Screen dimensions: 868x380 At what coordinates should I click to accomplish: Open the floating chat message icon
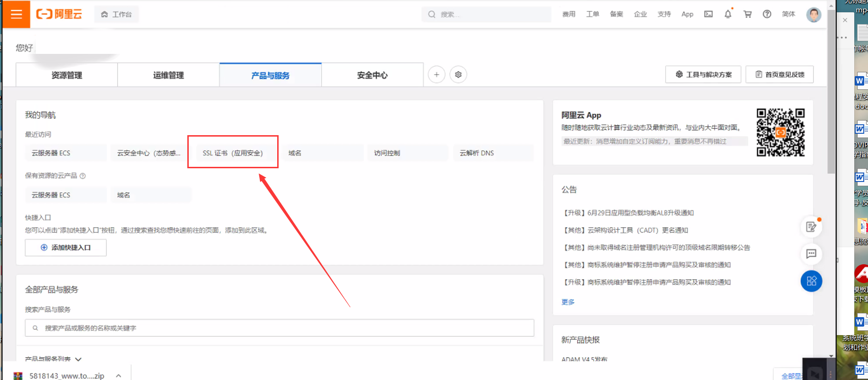coord(811,254)
